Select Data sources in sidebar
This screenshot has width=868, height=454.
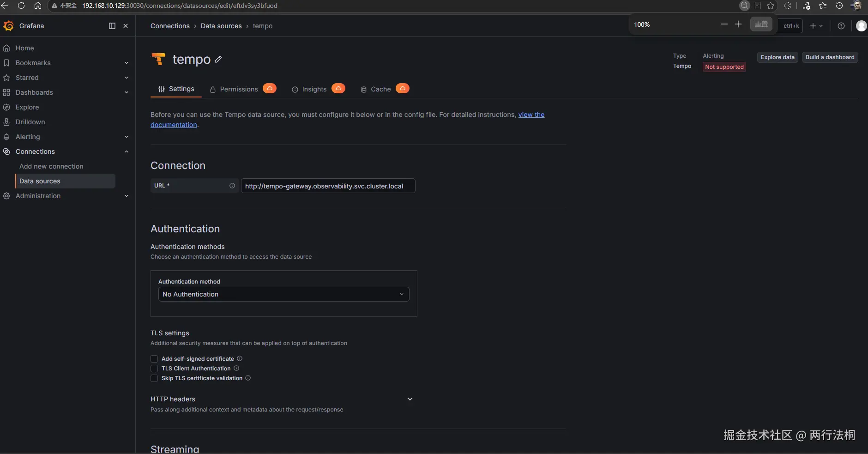[x=65, y=181]
